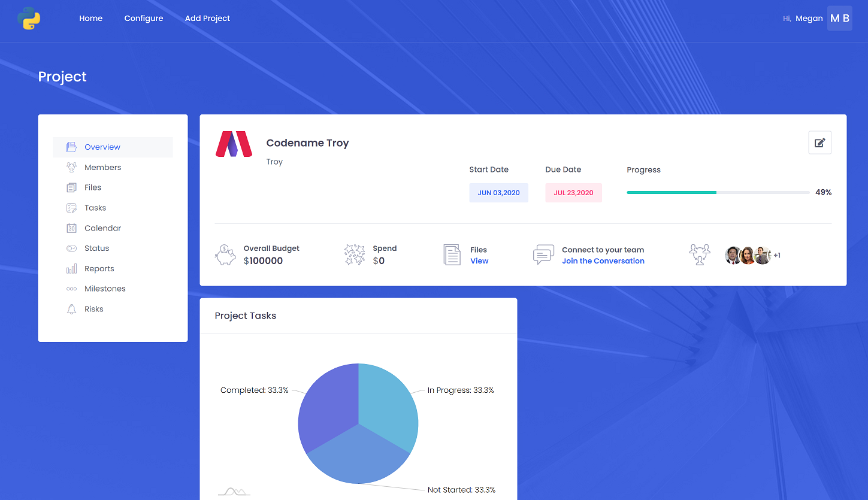Click the $100000 budget value
This screenshot has height=500, width=868.
point(264,261)
